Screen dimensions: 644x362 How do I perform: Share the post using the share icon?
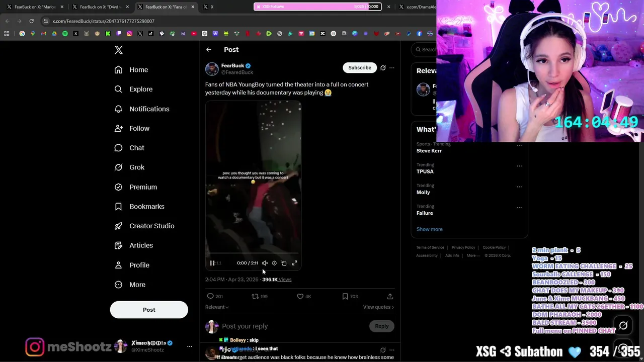pyautogui.click(x=390, y=297)
